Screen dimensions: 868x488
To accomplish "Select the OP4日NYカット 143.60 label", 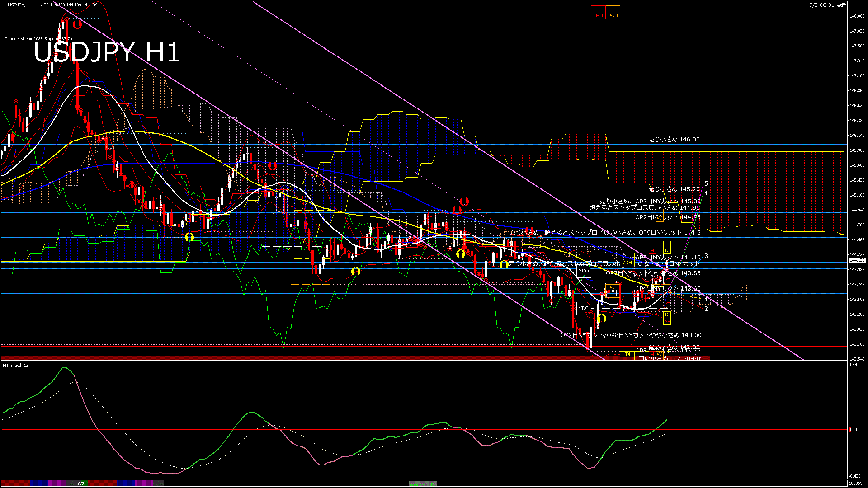I will 668,289.
